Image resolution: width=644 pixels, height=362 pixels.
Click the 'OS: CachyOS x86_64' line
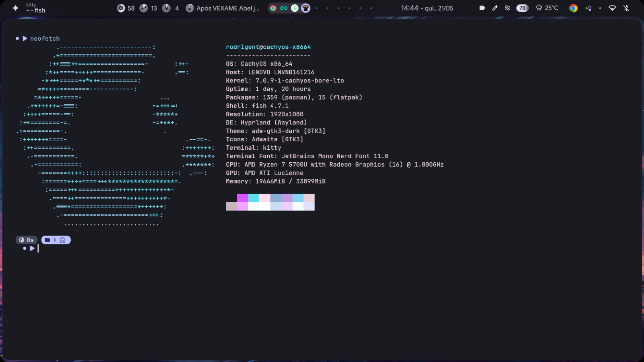click(x=259, y=64)
